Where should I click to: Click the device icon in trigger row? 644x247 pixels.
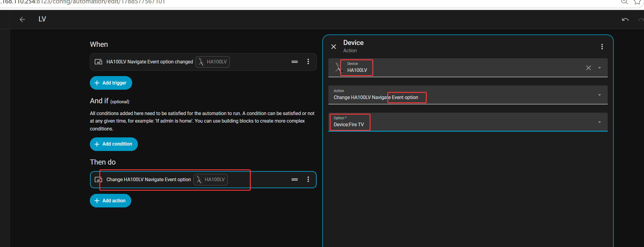point(98,62)
